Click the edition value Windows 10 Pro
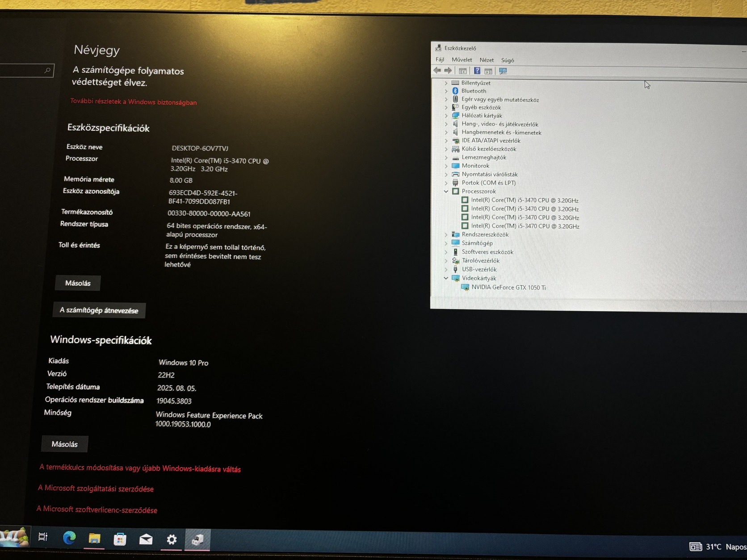The height and width of the screenshot is (560, 747). point(184,363)
